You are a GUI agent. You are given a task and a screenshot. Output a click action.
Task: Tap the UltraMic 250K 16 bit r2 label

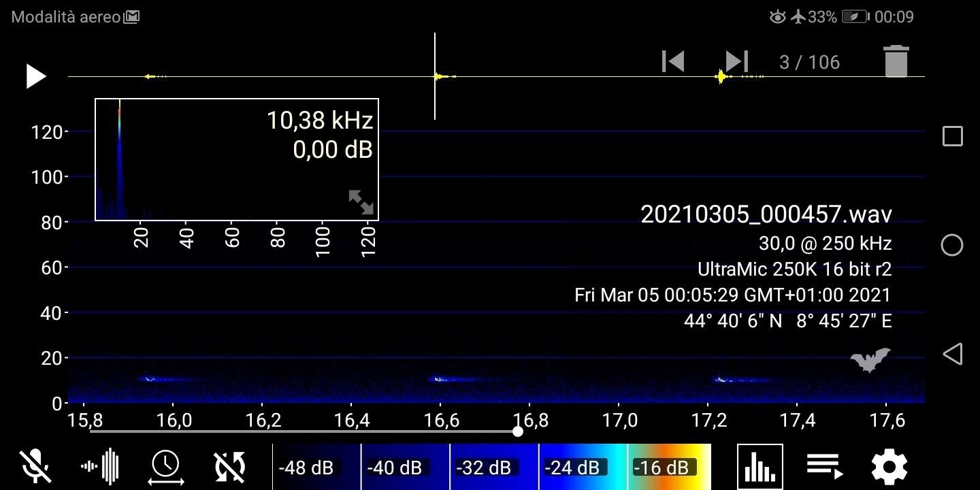(x=795, y=269)
